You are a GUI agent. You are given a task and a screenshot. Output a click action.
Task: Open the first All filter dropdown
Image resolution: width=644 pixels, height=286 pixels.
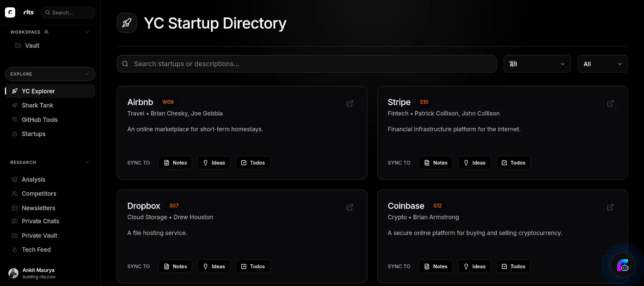pos(537,64)
